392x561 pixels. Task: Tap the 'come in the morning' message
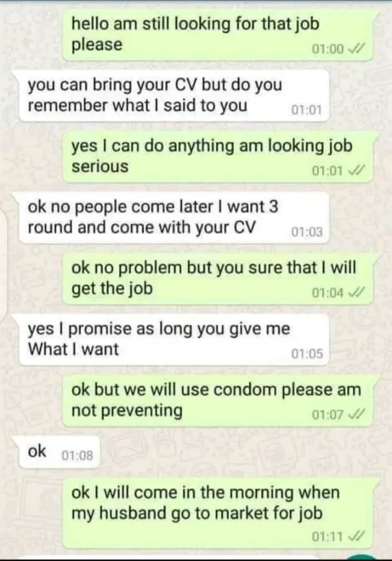coord(218,513)
